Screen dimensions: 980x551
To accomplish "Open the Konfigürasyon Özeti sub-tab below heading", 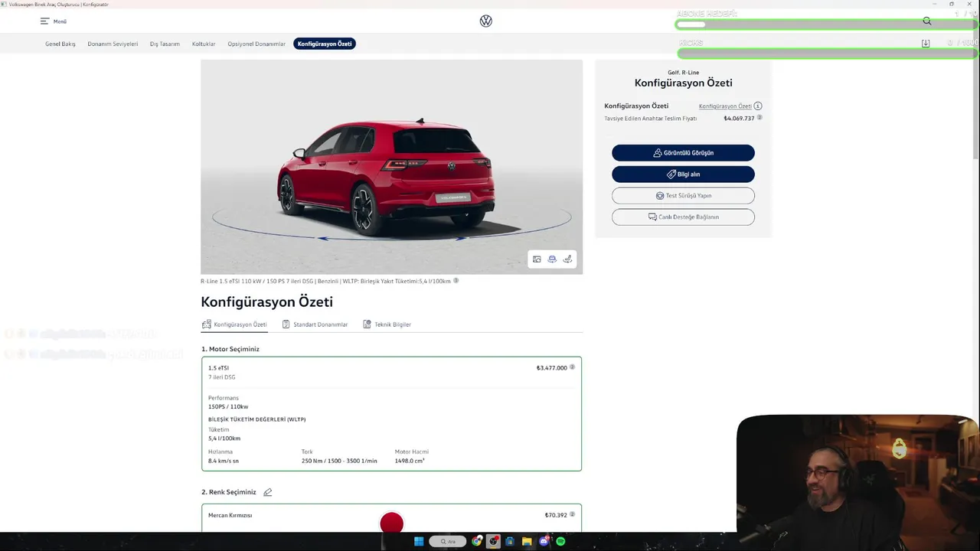I will click(234, 324).
